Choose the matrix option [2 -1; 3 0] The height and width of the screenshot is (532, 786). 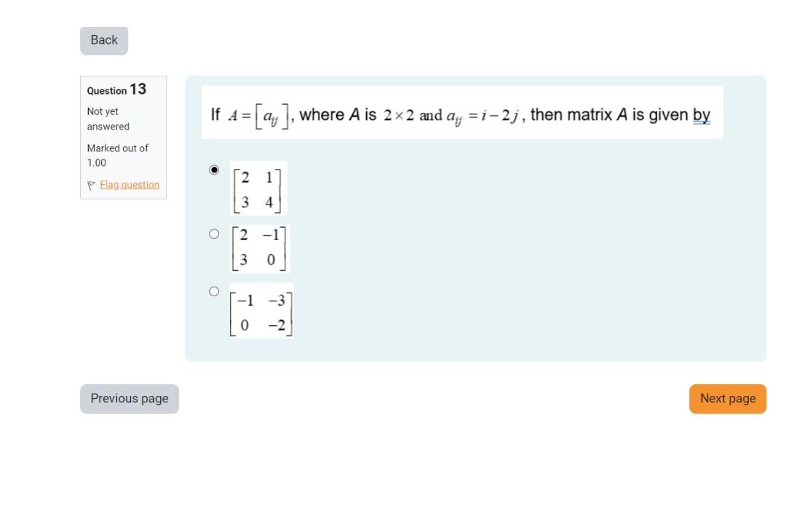pos(215,234)
